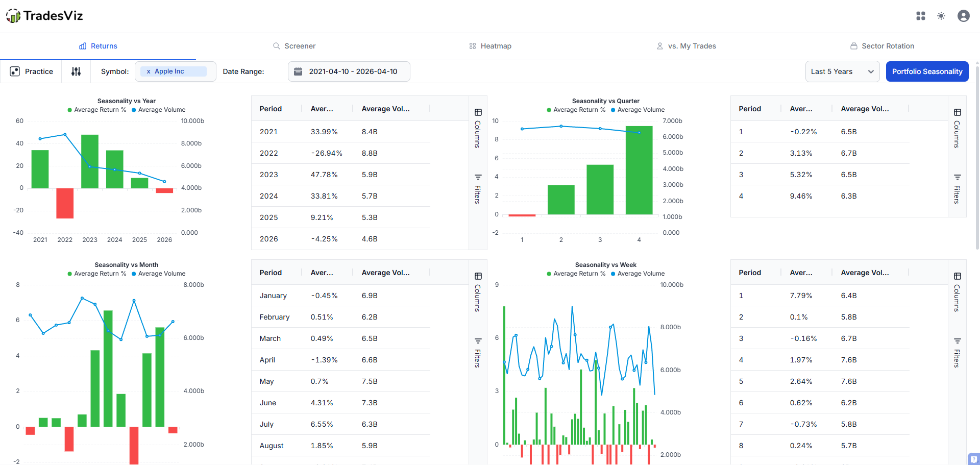Switch to the Heatmap tab
Viewport: 980px width, 465px height.
click(490, 46)
